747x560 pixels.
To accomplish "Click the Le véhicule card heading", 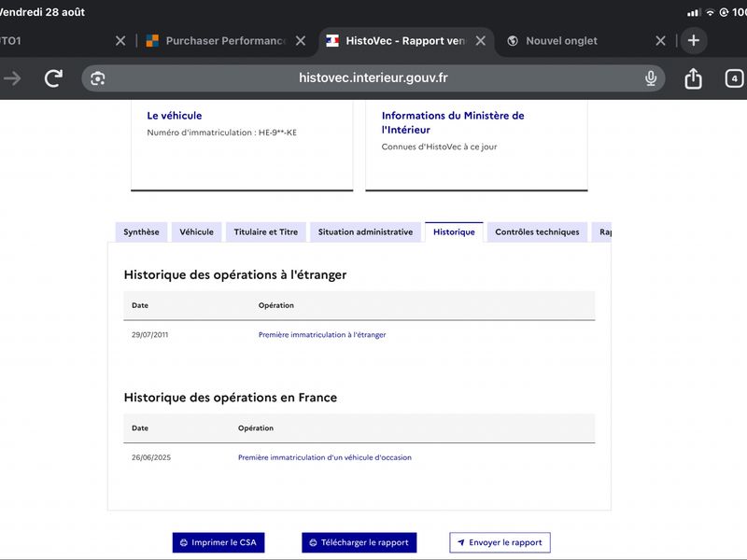I will pos(175,116).
